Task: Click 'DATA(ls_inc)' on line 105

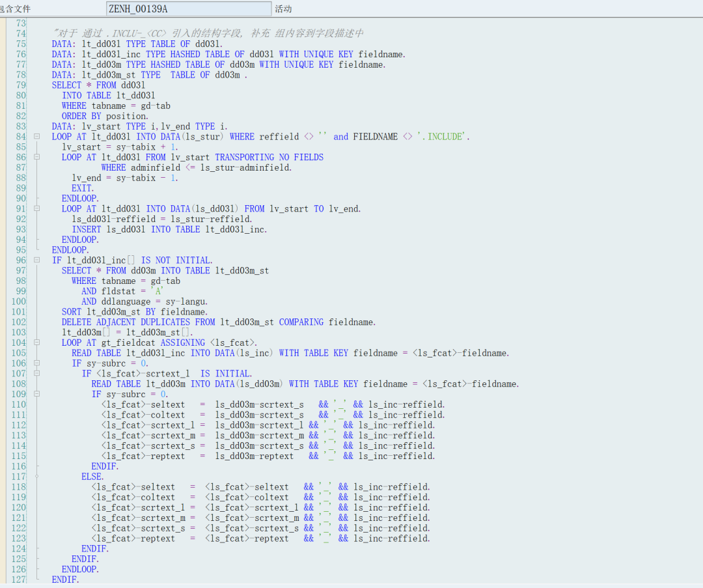Action: (x=243, y=354)
